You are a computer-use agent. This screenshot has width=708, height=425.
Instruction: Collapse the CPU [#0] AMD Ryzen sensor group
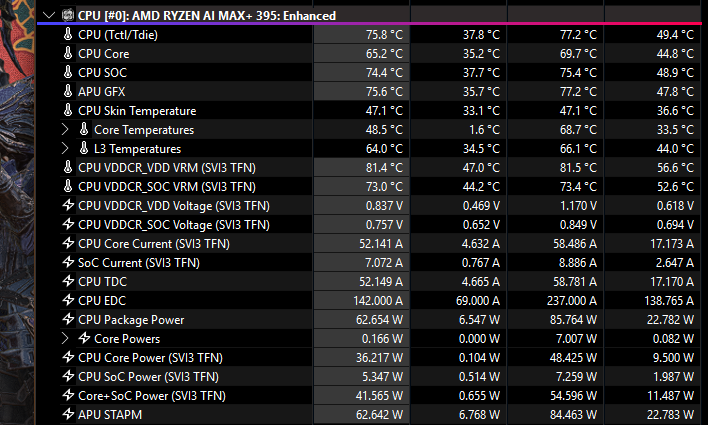[50, 16]
